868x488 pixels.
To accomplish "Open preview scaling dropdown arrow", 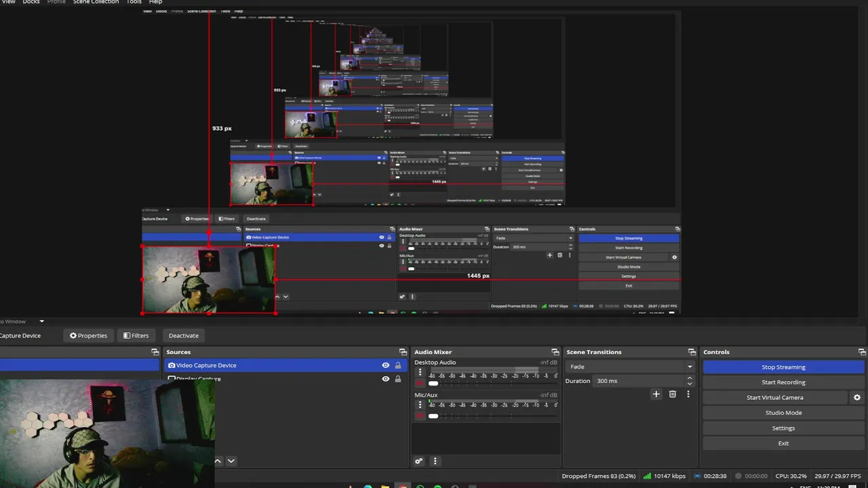I will [x=41, y=321].
